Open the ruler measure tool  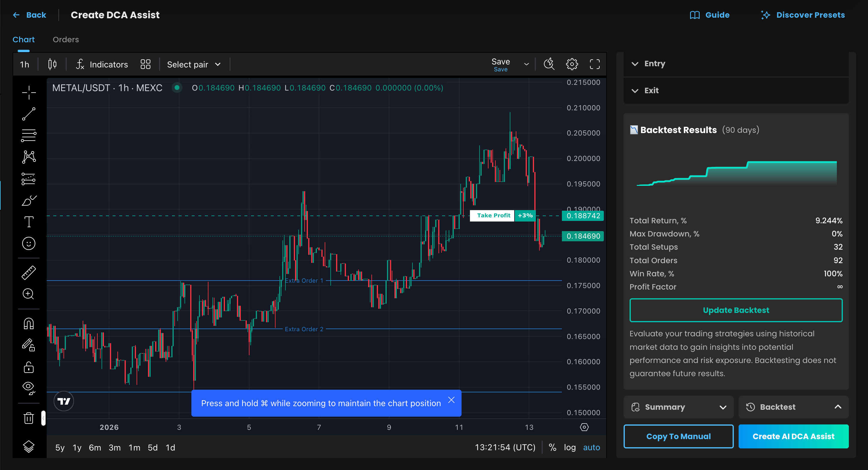coord(29,273)
